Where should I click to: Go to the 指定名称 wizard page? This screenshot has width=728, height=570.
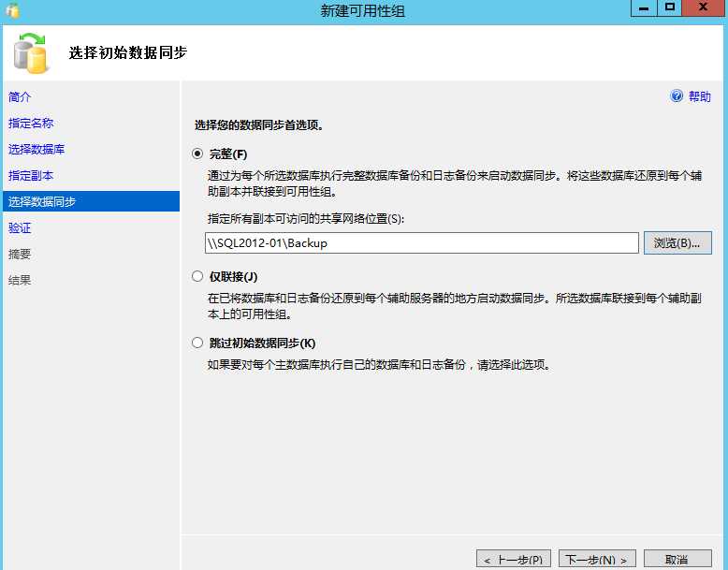(31, 124)
